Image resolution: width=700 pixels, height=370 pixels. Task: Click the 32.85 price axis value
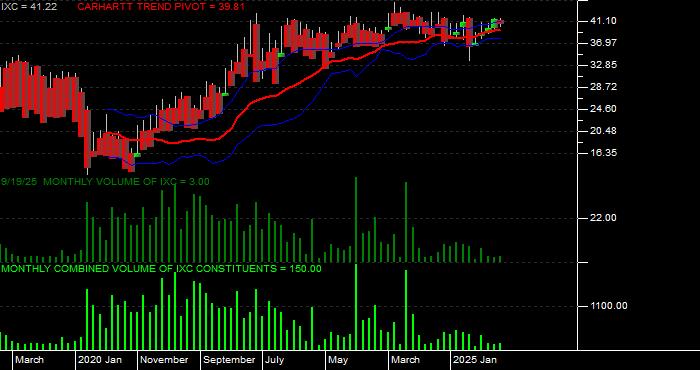pos(603,65)
